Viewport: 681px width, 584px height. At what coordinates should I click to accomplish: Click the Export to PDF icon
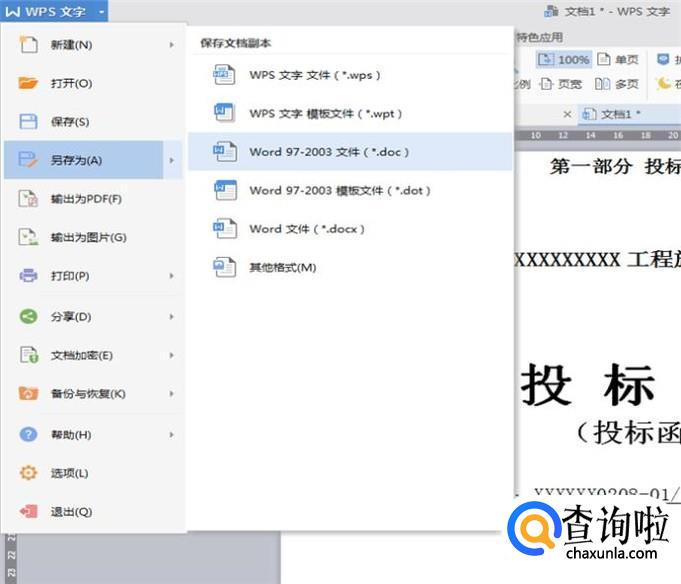pyautogui.click(x=28, y=199)
